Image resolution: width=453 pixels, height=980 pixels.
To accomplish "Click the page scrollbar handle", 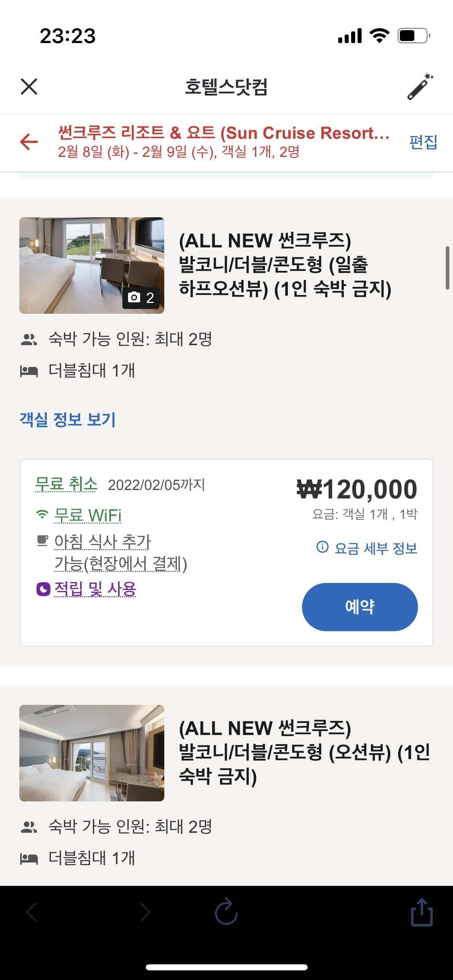I will (x=447, y=268).
